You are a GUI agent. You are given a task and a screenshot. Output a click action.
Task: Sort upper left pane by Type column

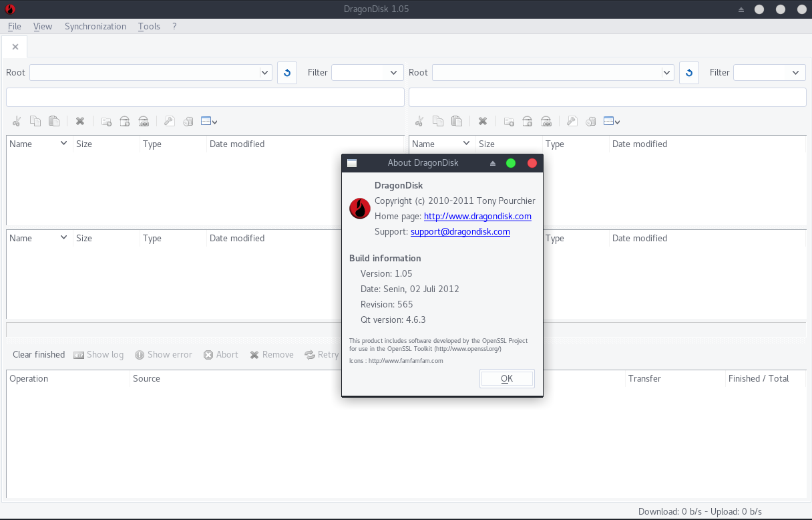[173, 144]
